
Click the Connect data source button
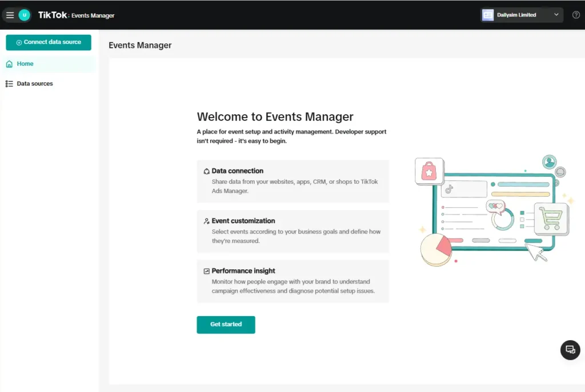(49, 42)
